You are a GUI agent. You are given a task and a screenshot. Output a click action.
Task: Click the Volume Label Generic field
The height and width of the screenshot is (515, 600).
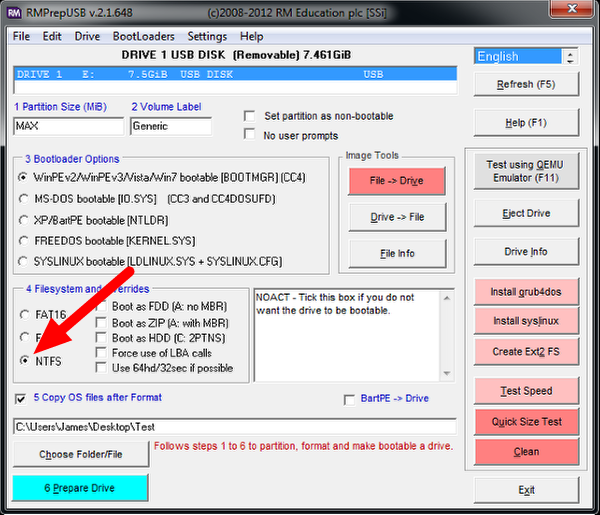[x=171, y=126]
